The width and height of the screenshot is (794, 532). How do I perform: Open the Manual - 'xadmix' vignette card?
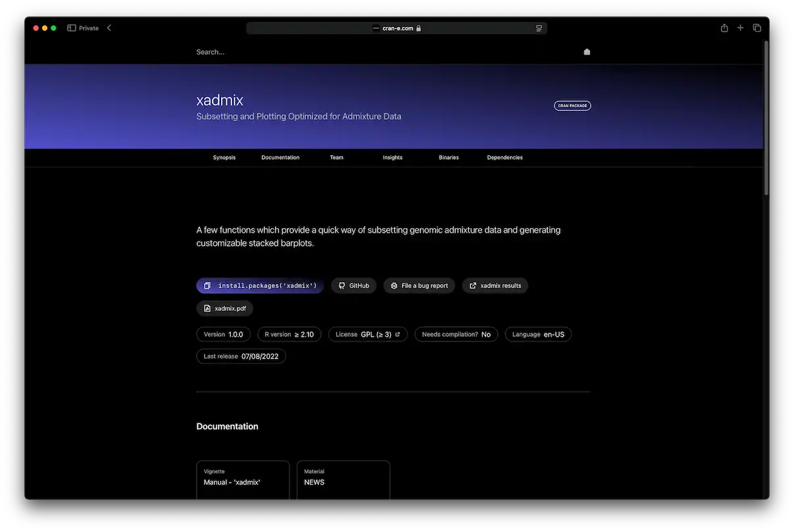[243, 480]
